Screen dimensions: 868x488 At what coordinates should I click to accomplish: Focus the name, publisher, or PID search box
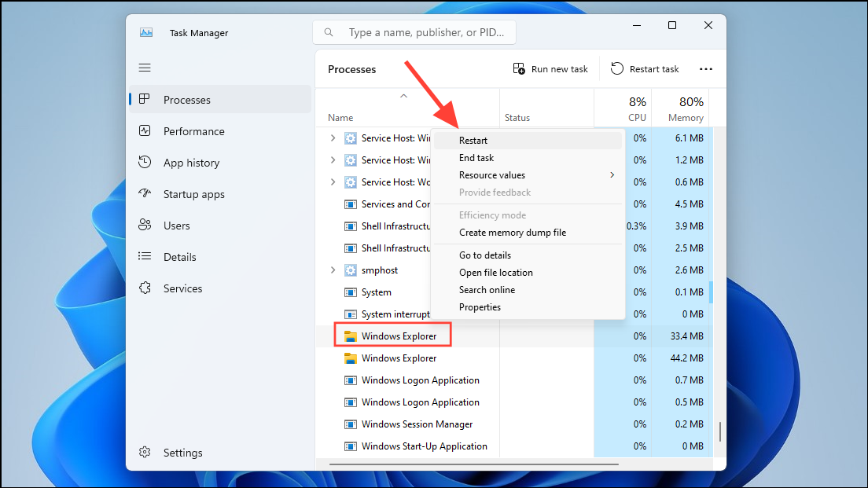(414, 33)
